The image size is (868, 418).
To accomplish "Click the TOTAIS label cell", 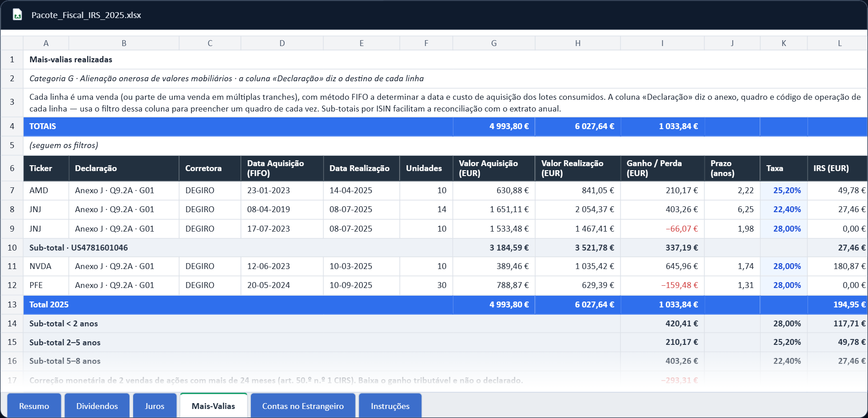I will coord(238,126).
